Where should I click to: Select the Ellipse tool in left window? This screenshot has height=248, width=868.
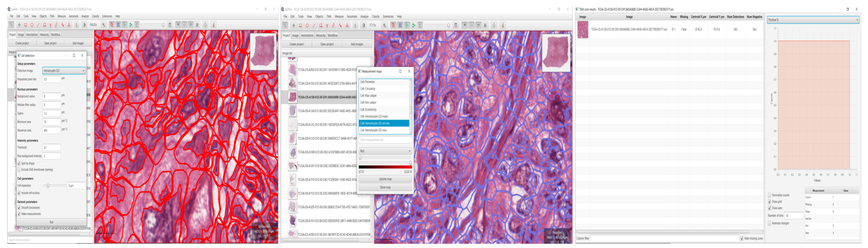point(32,25)
